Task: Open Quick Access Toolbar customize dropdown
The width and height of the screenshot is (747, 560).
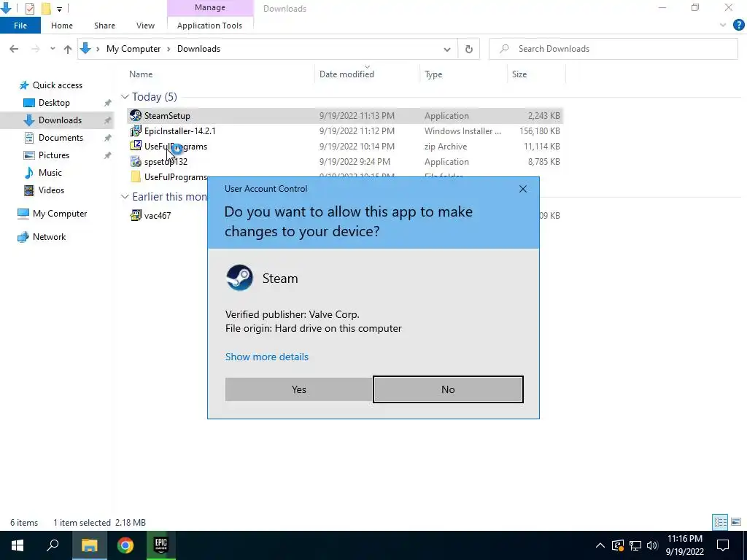Action: 60,9
